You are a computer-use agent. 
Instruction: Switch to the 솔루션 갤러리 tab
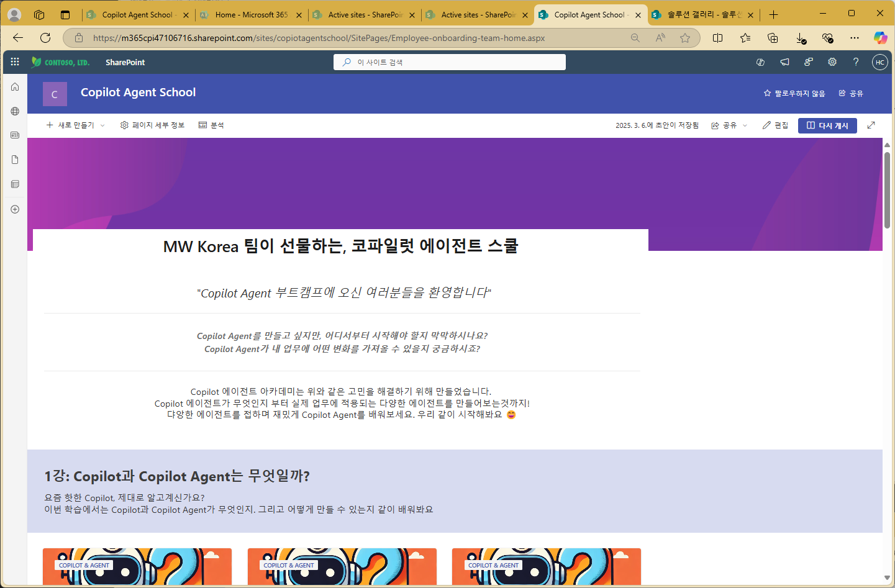(x=703, y=15)
